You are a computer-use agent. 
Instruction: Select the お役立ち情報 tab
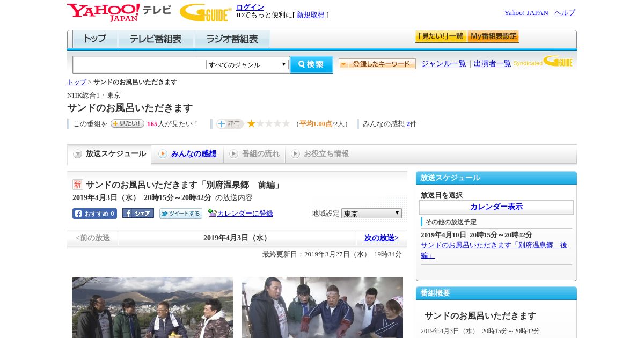(320, 154)
